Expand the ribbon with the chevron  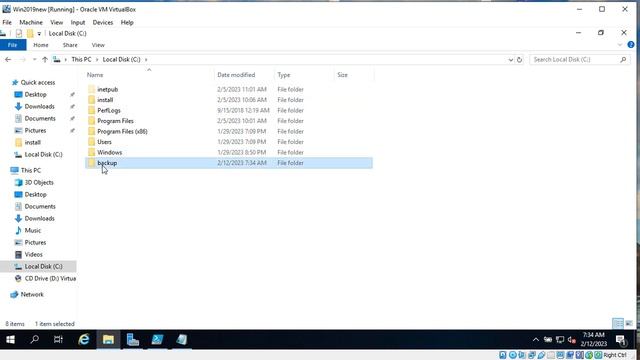[x=620, y=45]
